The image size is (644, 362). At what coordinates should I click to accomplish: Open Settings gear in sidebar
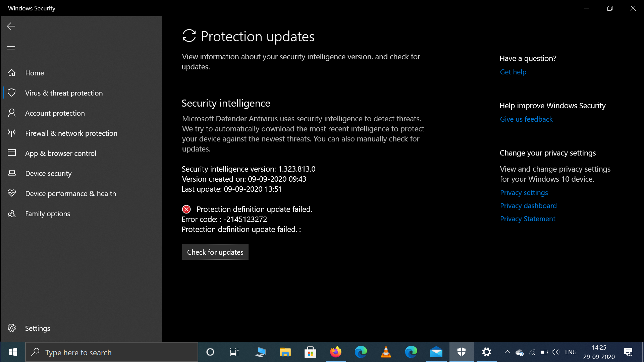(12, 328)
